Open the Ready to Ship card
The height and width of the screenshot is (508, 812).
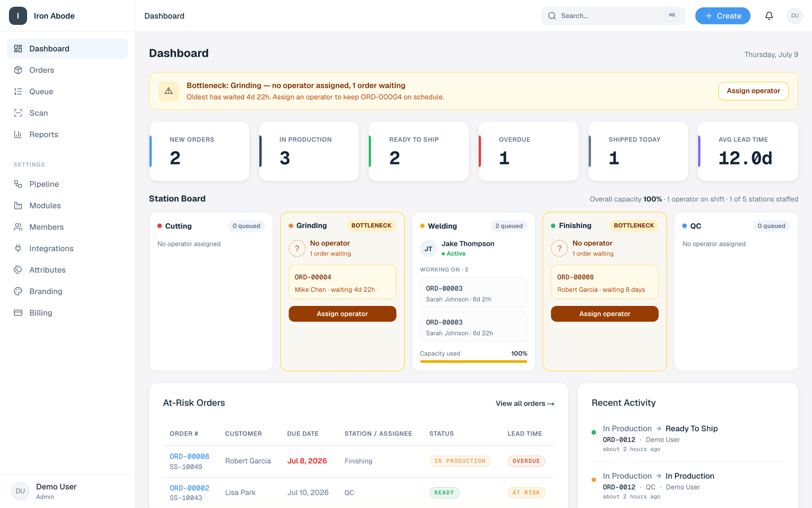[x=419, y=151]
